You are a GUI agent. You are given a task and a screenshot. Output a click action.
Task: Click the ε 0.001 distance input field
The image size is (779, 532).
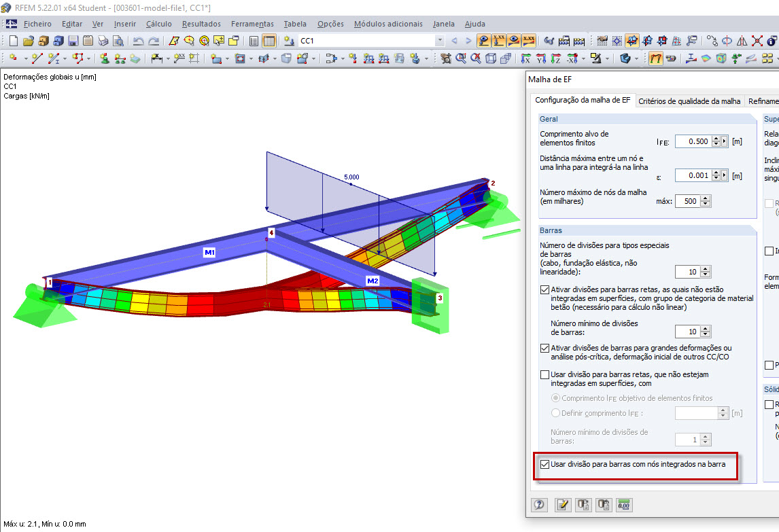click(693, 175)
